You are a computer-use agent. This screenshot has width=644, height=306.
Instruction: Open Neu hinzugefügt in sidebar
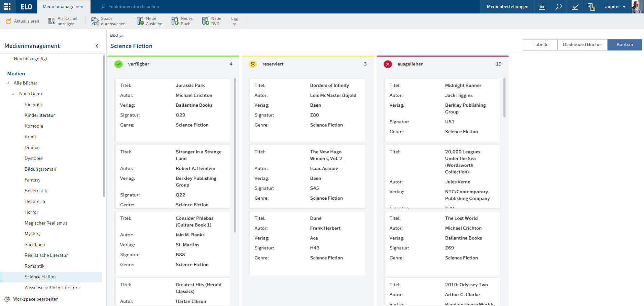pos(31,59)
